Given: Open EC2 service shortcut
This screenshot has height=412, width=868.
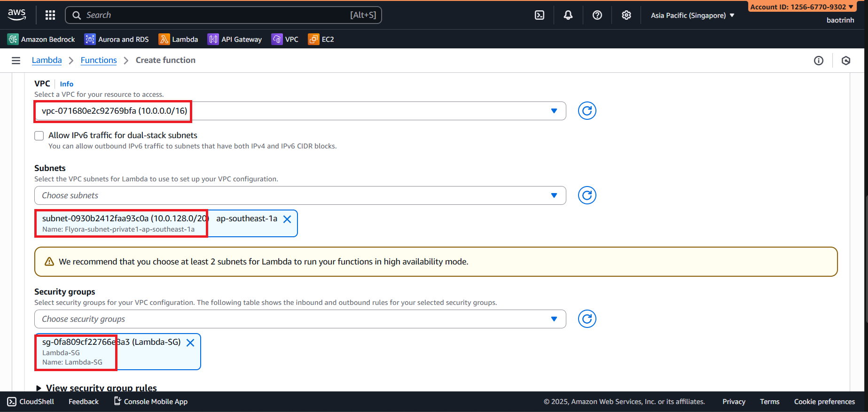Looking at the screenshot, I should coord(321,39).
